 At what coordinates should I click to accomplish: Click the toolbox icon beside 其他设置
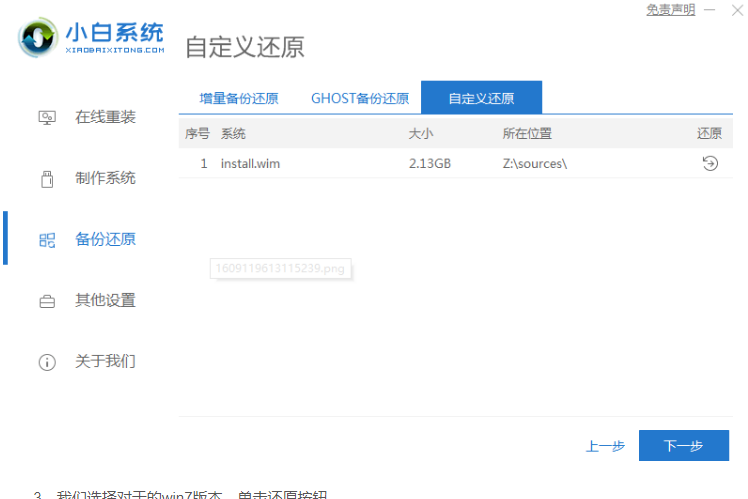coord(47,301)
